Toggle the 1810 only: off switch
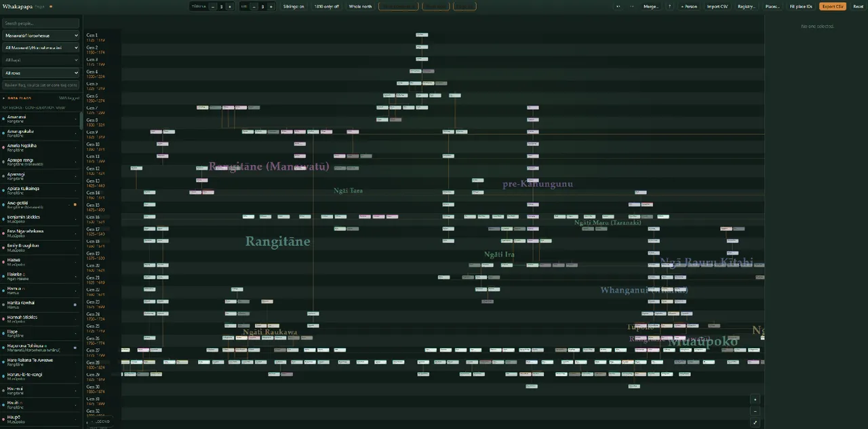This screenshot has height=429, width=868. tap(326, 6)
